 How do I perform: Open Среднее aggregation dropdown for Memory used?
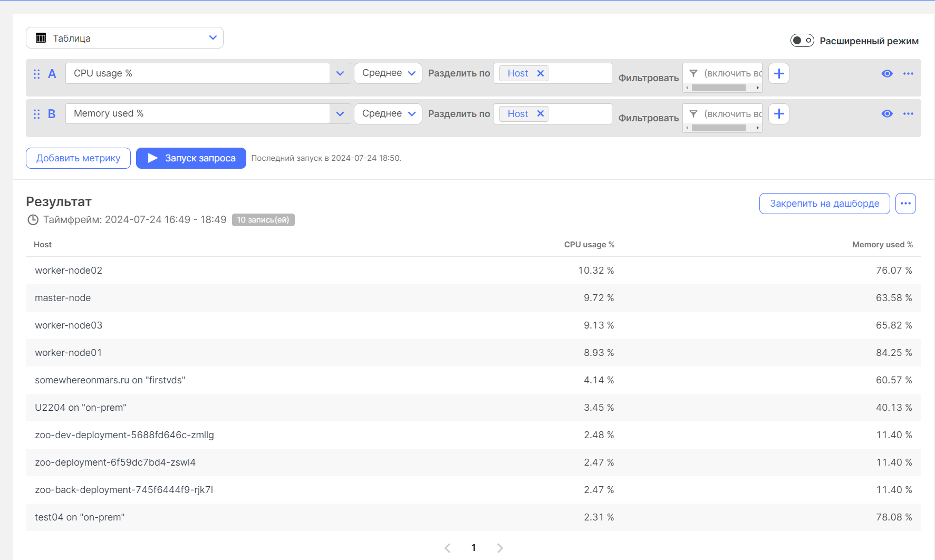coord(388,114)
